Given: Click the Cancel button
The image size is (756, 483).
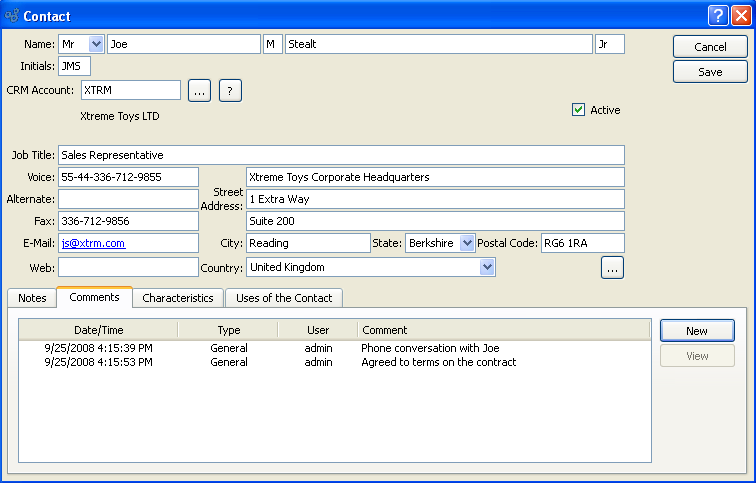Looking at the screenshot, I should click(710, 47).
